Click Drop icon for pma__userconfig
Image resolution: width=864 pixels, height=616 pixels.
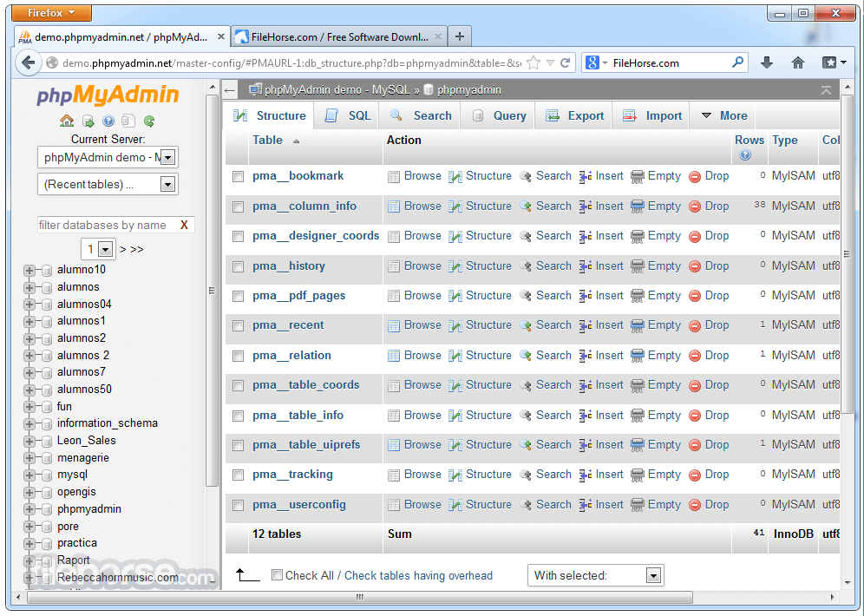pos(695,505)
